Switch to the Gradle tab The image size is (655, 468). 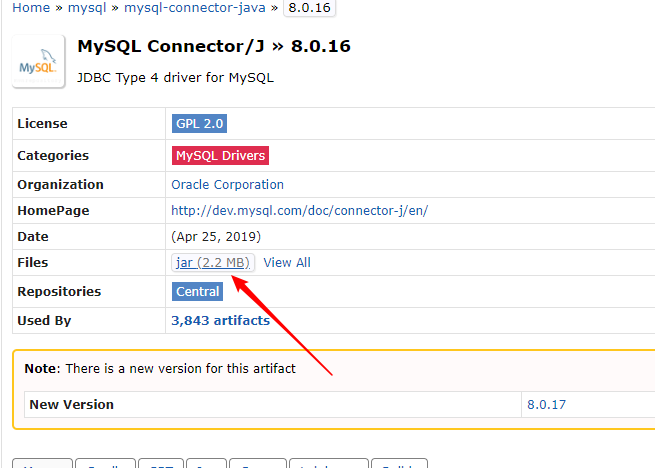coord(105,463)
